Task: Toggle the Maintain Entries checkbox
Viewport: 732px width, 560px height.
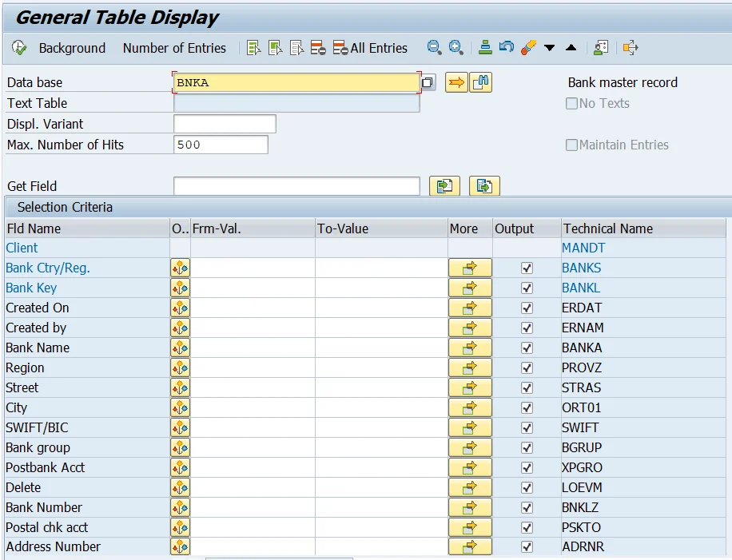Action: coord(571,145)
